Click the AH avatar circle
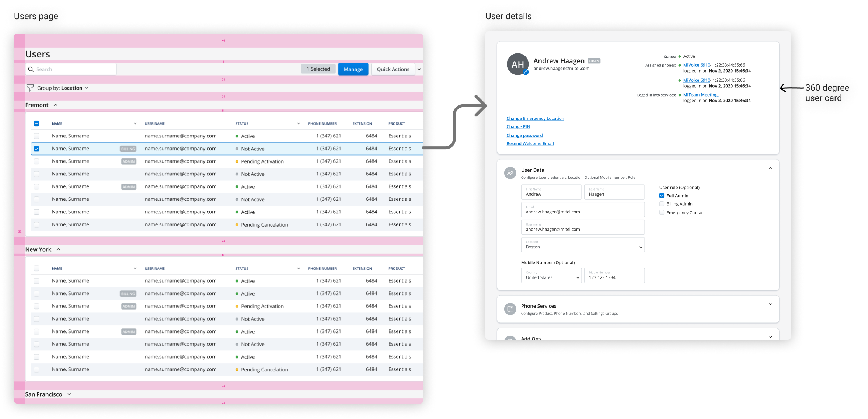The width and height of the screenshot is (868, 419). click(517, 64)
